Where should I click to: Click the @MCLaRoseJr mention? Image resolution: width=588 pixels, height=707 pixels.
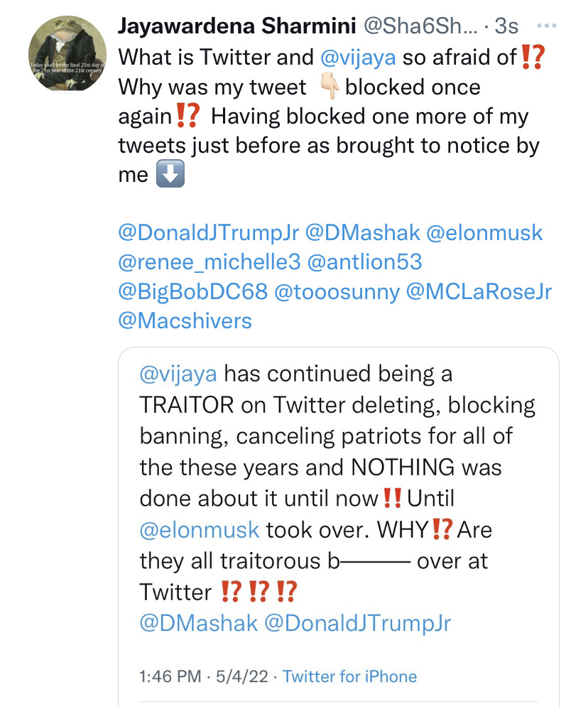tap(479, 291)
